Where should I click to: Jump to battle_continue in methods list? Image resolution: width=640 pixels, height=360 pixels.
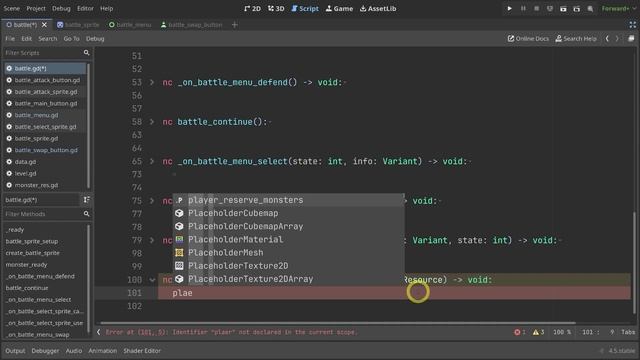pyautogui.click(x=27, y=288)
